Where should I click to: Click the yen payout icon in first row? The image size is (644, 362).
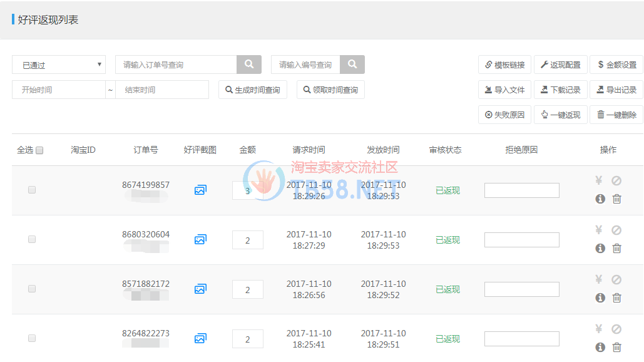tap(598, 180)
